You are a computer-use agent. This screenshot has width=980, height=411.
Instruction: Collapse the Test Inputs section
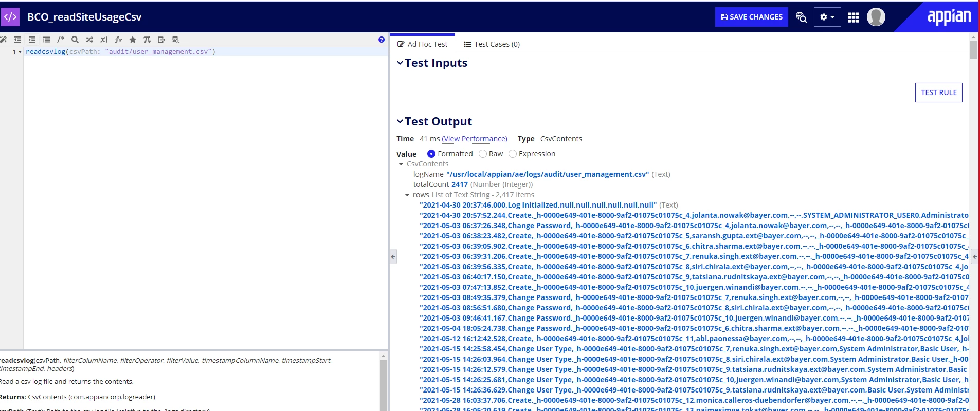400,63
